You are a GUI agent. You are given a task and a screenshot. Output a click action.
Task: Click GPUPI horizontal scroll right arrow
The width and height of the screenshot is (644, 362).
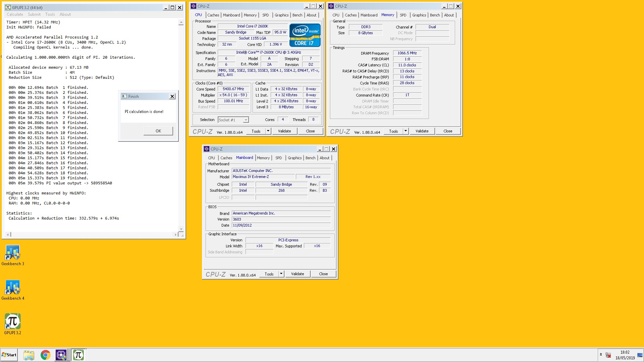coord(176,235)
